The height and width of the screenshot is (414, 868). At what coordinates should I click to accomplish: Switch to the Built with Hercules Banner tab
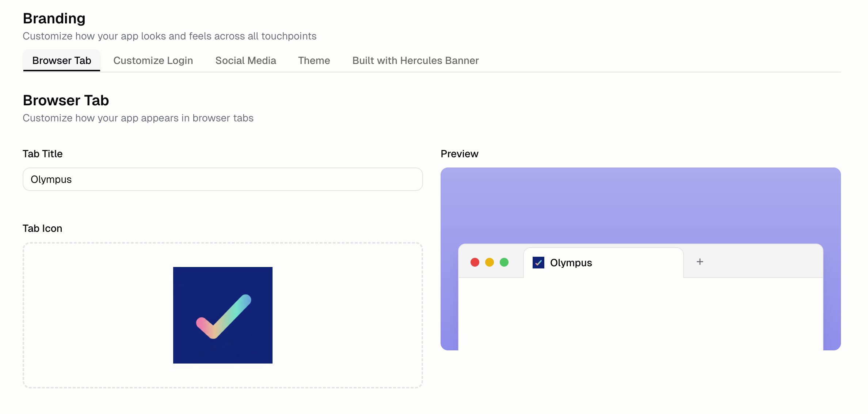point(415,60)
